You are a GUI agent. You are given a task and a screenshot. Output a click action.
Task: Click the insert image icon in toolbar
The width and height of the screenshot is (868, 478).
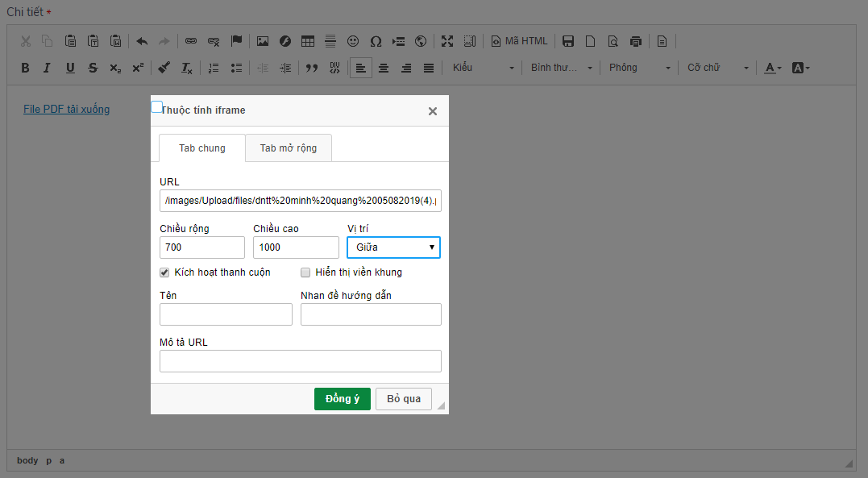[263, 41]
